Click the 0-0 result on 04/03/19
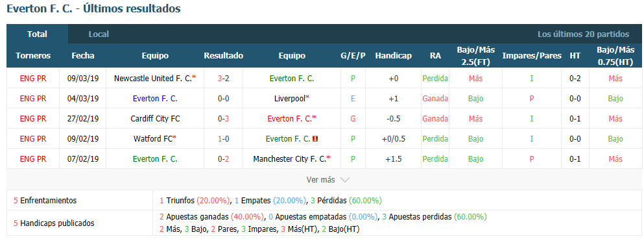644x239 pixels. 224,99
